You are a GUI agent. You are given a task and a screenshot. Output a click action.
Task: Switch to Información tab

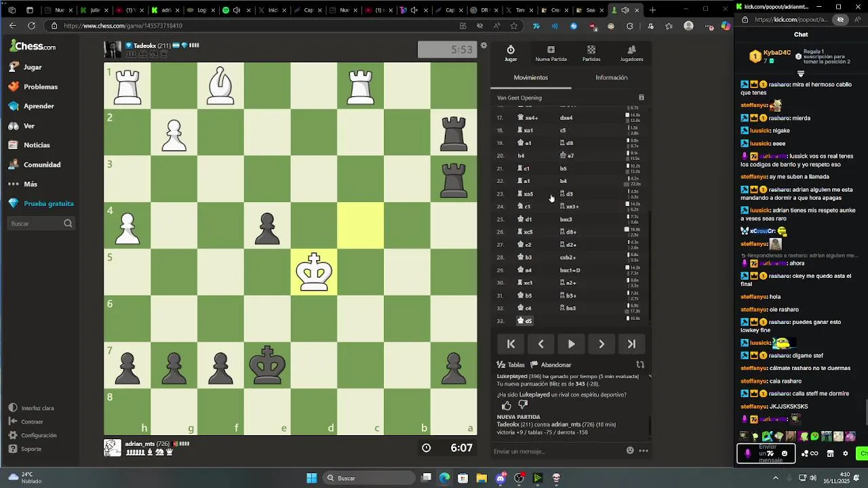click(611, 77)
